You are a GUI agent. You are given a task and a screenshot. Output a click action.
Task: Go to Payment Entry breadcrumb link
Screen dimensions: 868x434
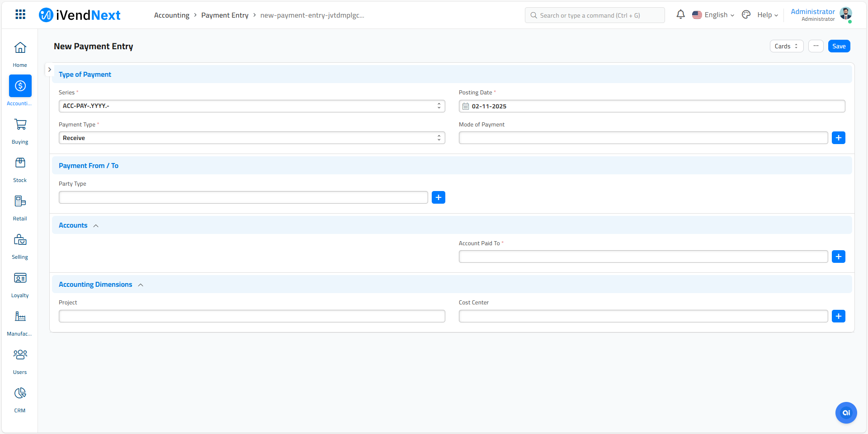(x=225, y=15)
